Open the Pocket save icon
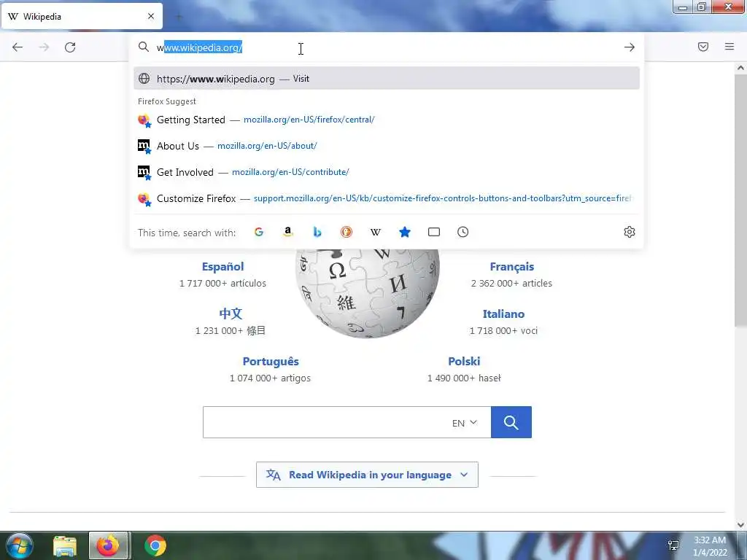 tap(703, 47)
